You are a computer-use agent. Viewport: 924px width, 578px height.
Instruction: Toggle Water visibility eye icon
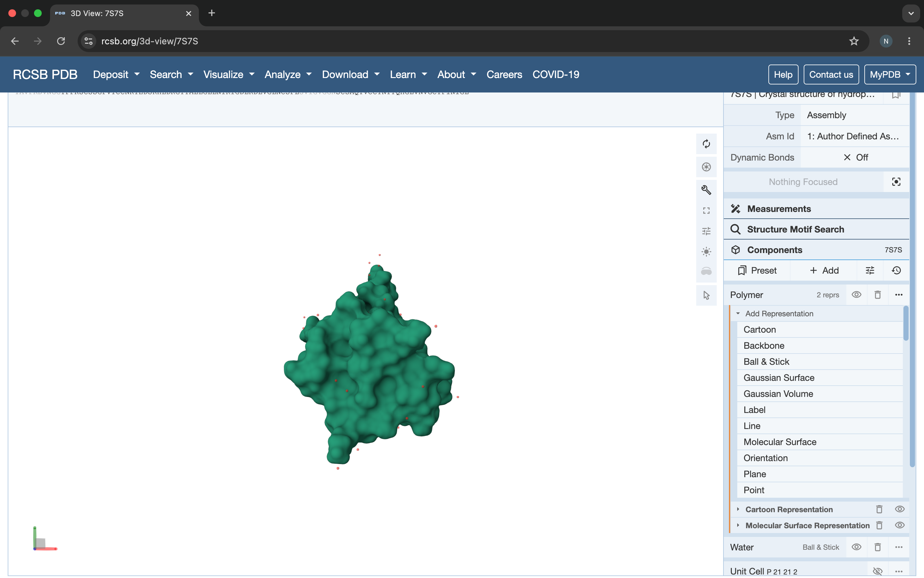point(856,547)
